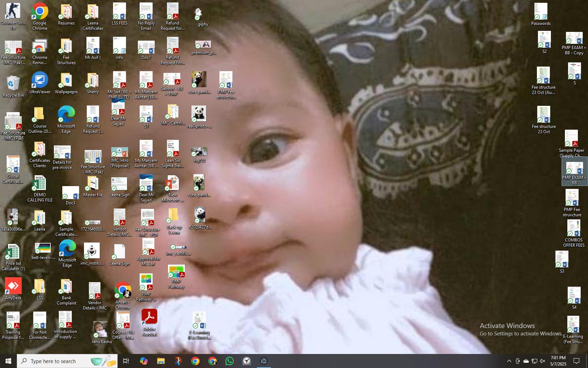Open Task View from the taskbar
Image resolution: width=588 pixels, height=368 pixels.
pyautogui.click(x=126, y=361)
